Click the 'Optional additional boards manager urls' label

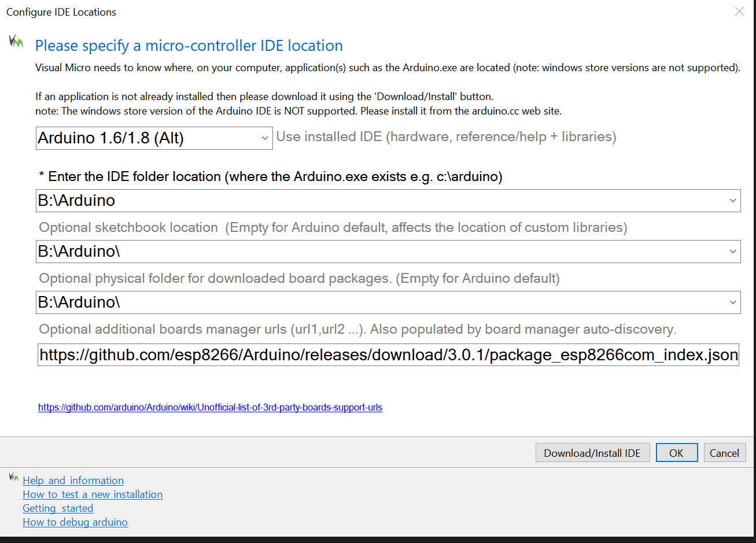pyautogui.click(x=357, y=329)
